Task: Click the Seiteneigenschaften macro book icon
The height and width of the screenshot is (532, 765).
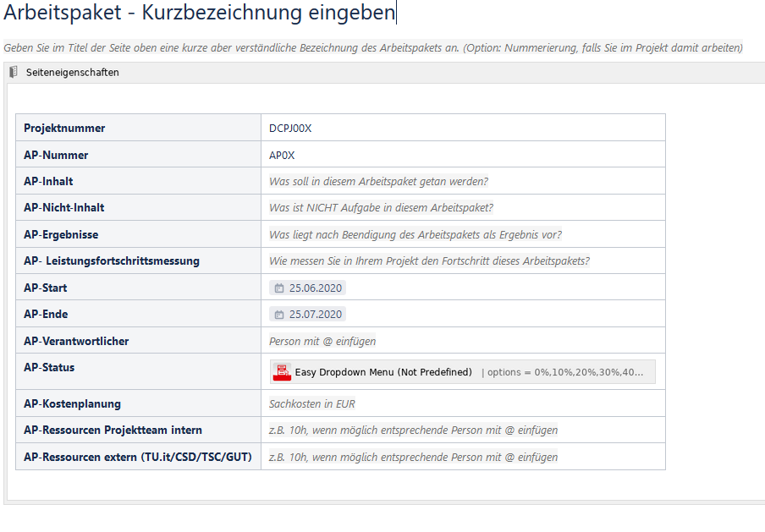Action: coord(14,72)
